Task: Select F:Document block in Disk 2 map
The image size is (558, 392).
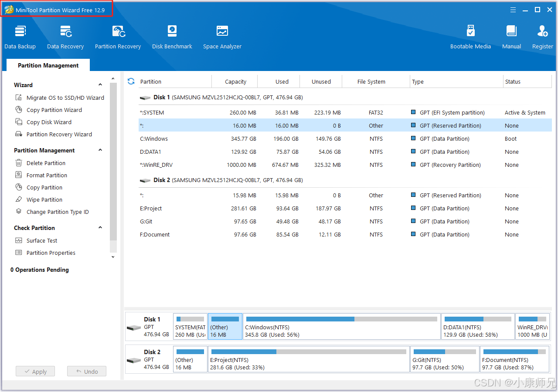Action: tap(514, 359)
